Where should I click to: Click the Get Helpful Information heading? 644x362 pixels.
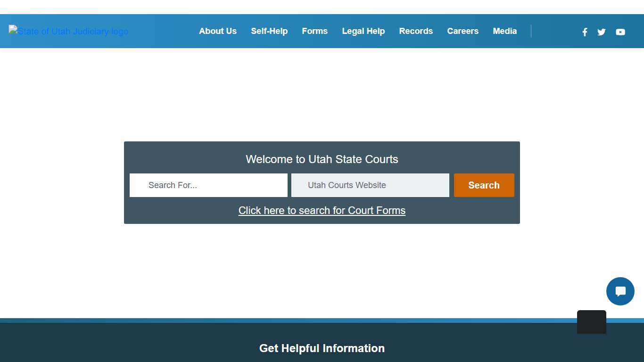point(322,348)
